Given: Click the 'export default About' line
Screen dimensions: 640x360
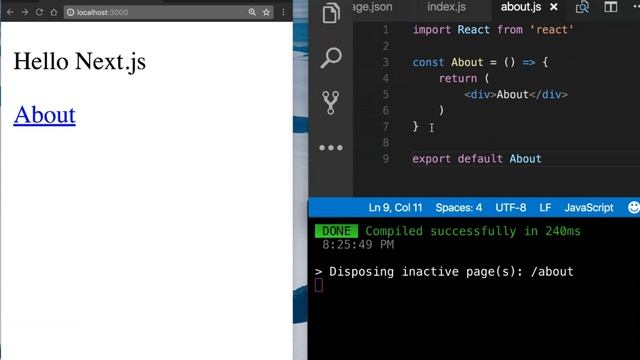Looking at the screenshot, I should point(477,159).
